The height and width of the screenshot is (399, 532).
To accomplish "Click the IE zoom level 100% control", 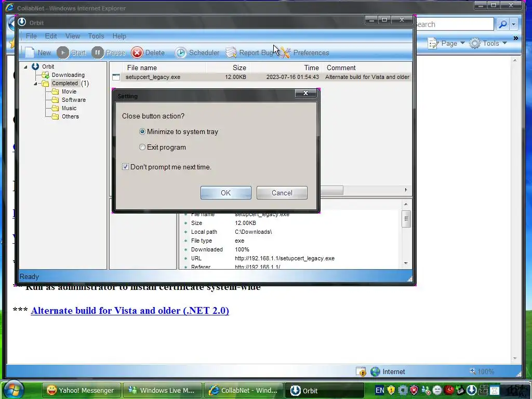I will [482, 371].
